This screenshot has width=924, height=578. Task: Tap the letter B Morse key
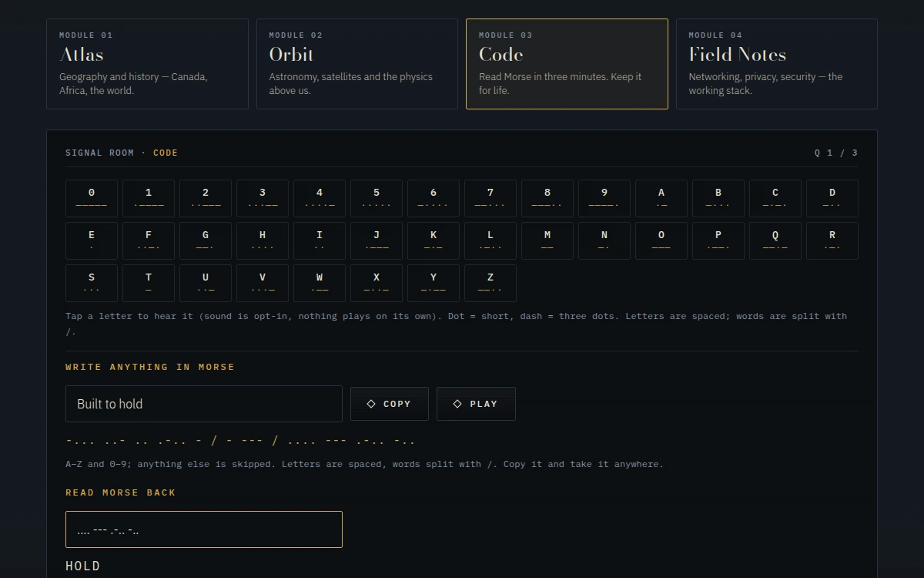[x=718, y=198]
